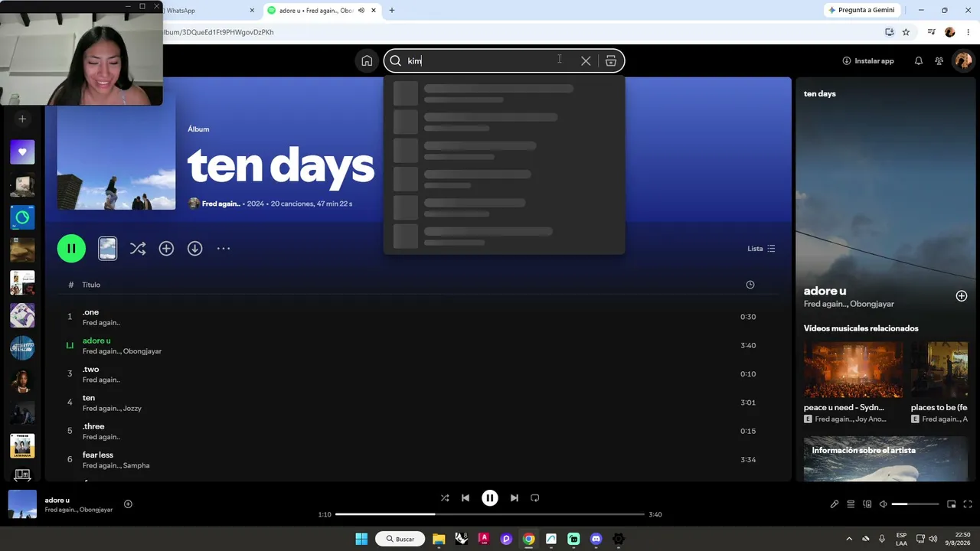Click the duration clock column header
Viewport: 980px width, 551px height.
(x=750, y=285)
